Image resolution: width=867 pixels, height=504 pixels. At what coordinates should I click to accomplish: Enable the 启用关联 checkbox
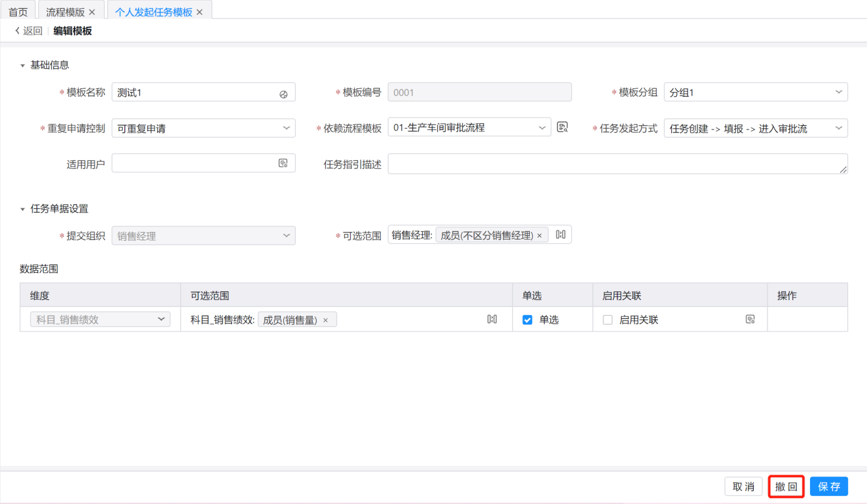[x=607, y=320]
